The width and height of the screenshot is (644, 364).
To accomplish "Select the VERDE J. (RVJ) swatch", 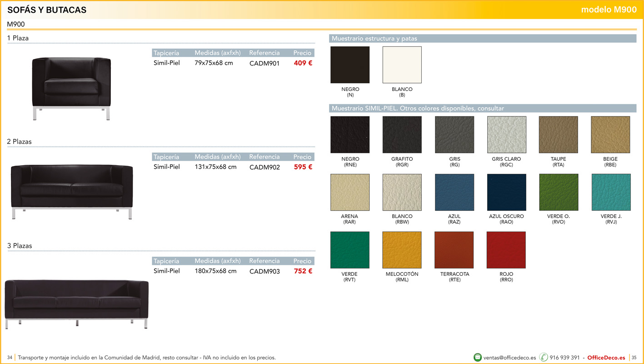I will coord(611,192).
